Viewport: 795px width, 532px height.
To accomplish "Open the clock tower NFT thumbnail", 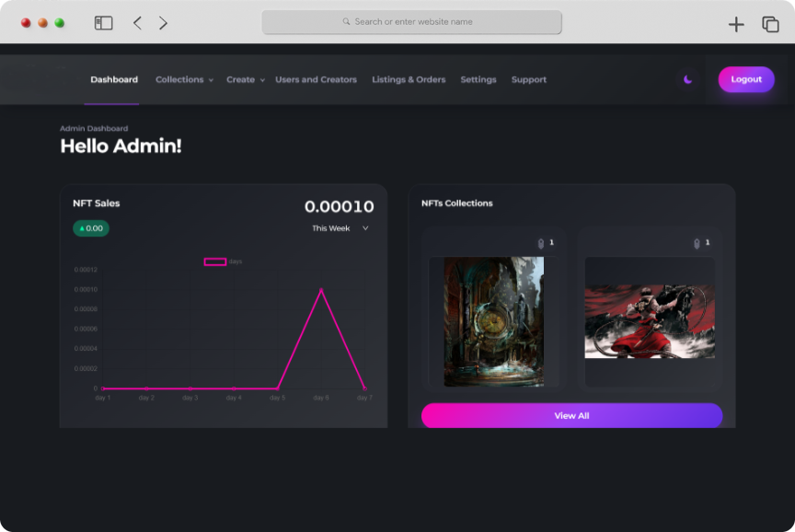I will (494, 321).
